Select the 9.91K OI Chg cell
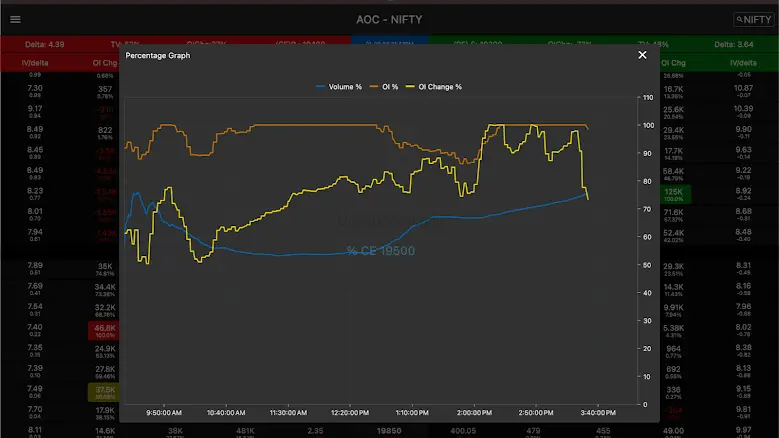The image size is (779, 438). (x=674, y=310)
